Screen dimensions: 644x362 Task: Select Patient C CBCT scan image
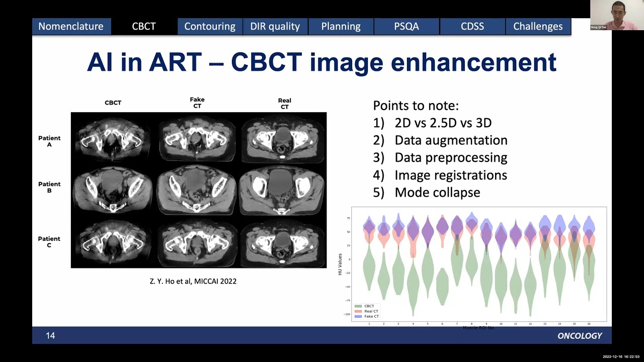coord(113,242)
